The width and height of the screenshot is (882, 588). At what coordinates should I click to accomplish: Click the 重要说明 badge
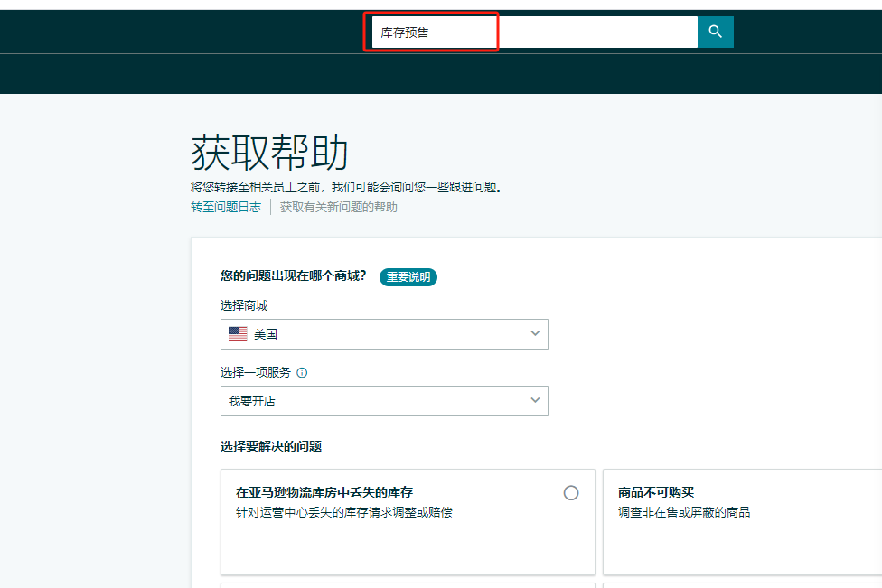408,277
